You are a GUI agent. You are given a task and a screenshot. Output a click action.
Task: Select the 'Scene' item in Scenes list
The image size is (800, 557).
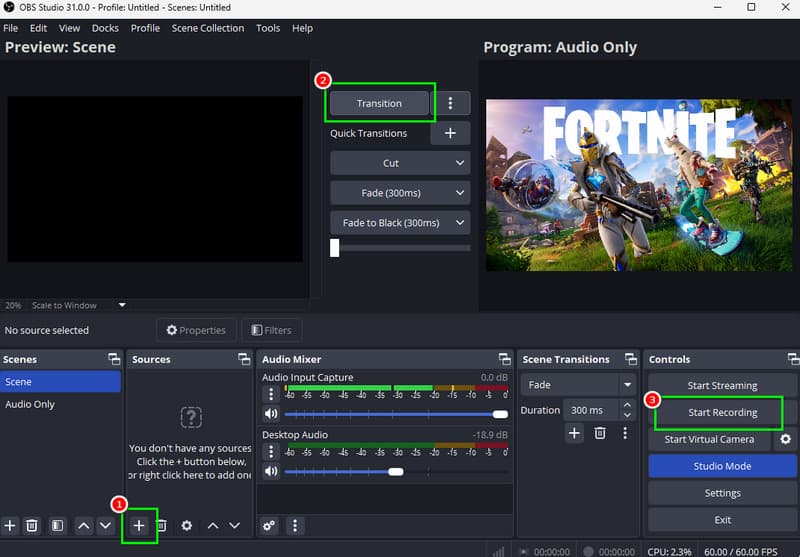(x=60, y=382)
